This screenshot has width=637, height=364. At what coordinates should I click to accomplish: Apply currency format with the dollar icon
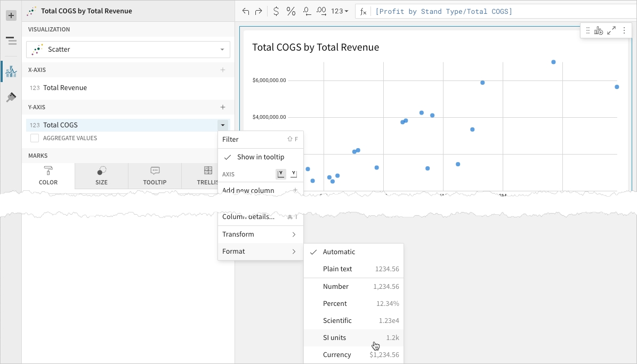coord(276,11)
